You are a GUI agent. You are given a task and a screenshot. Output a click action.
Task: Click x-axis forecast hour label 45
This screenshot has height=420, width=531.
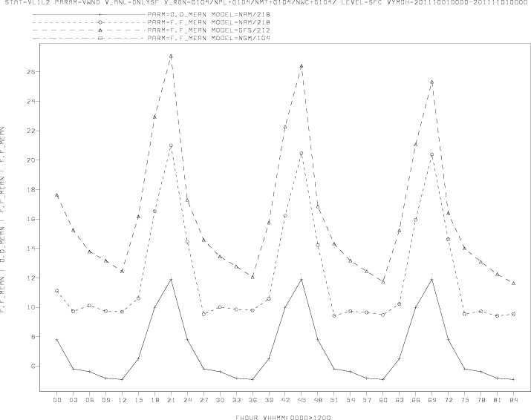(302, 400)
